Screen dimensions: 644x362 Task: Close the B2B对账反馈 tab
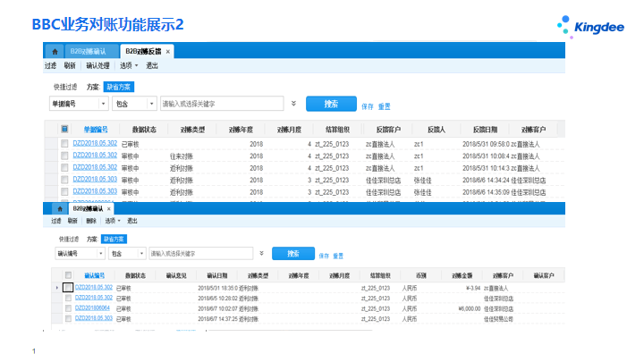point(167,52)
